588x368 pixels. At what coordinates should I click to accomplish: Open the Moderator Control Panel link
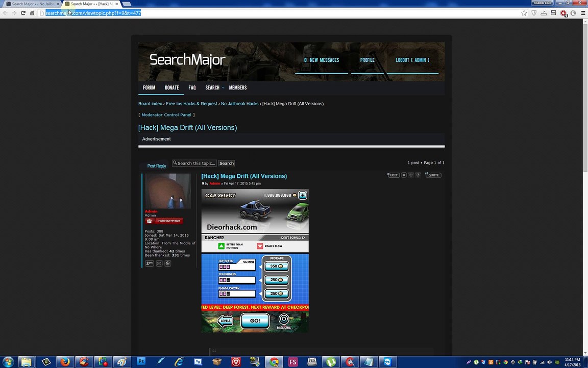[166, 115]
